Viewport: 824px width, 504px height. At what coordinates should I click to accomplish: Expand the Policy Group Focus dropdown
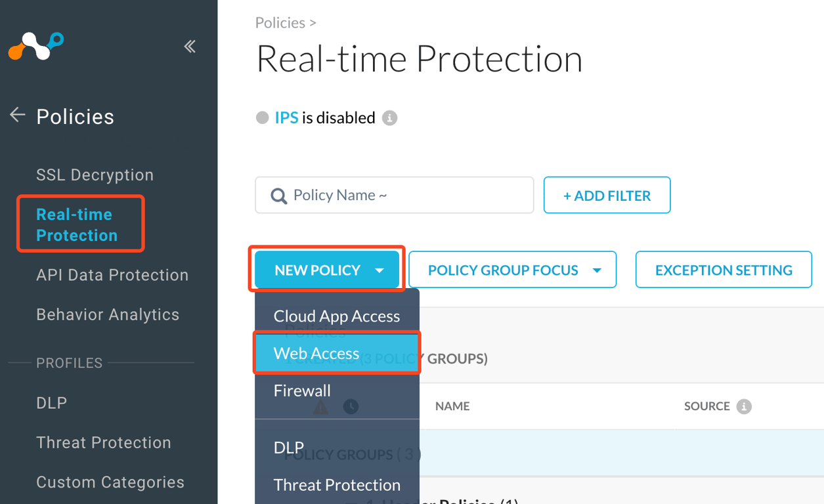(x=512, y=270)
